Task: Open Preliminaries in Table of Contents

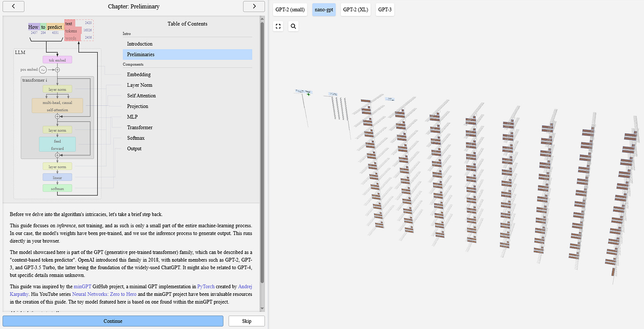Action: (x=187, y=54)
